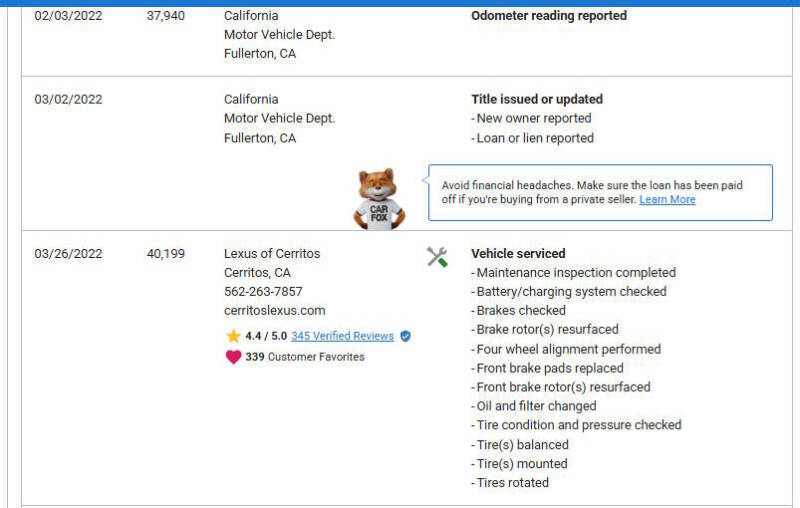
Task: Click the cerritoslexus.com website text
Action: pyautogui.click(x=274, y=311)
